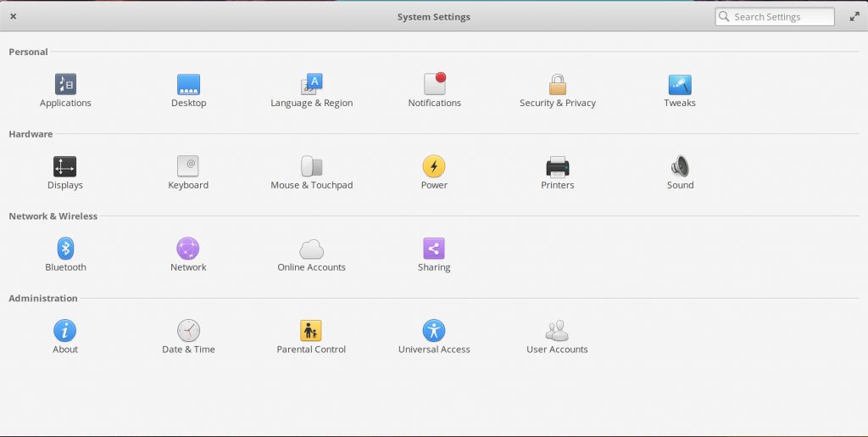Open Date & Time clock icon

(x=188, y=331)
